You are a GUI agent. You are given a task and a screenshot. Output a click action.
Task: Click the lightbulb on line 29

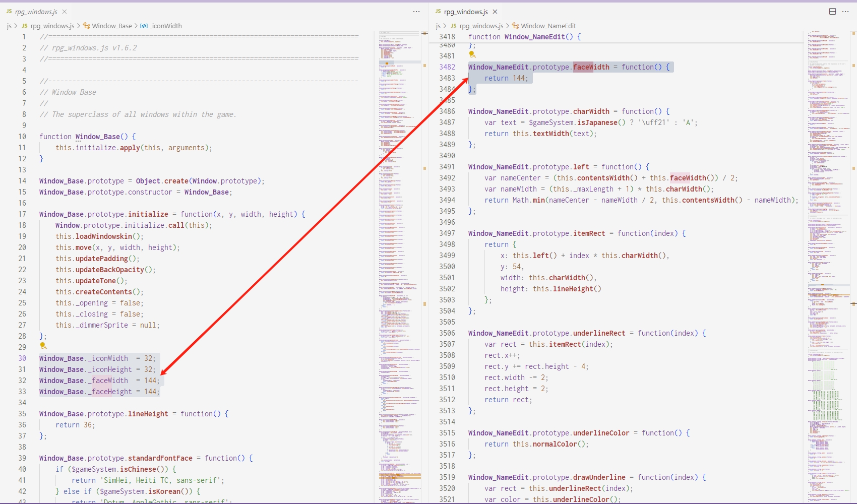43,346
